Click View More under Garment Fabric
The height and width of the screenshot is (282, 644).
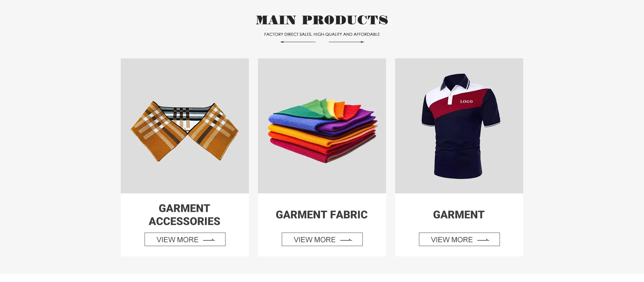pos(322,239)
